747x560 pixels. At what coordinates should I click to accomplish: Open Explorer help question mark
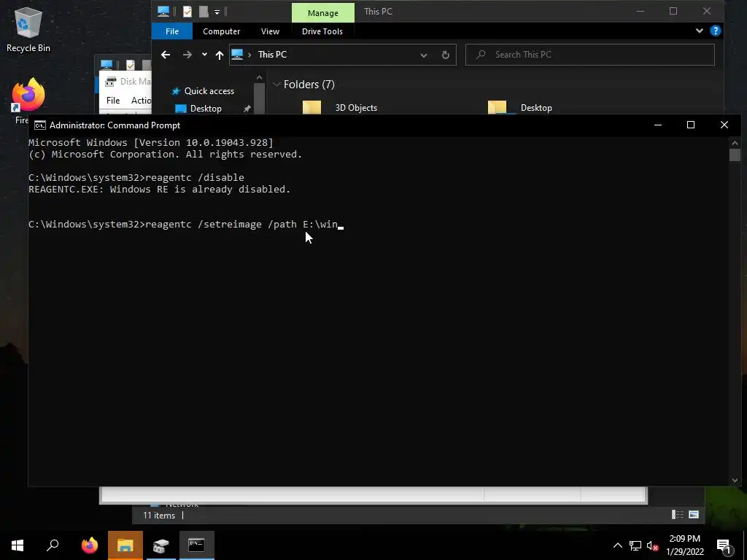coord(715,31)
